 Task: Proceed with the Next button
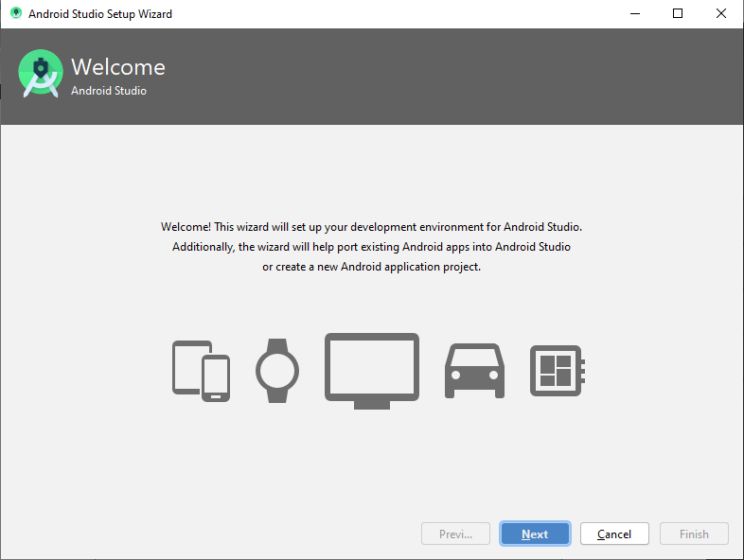click(x=535, y=534)
